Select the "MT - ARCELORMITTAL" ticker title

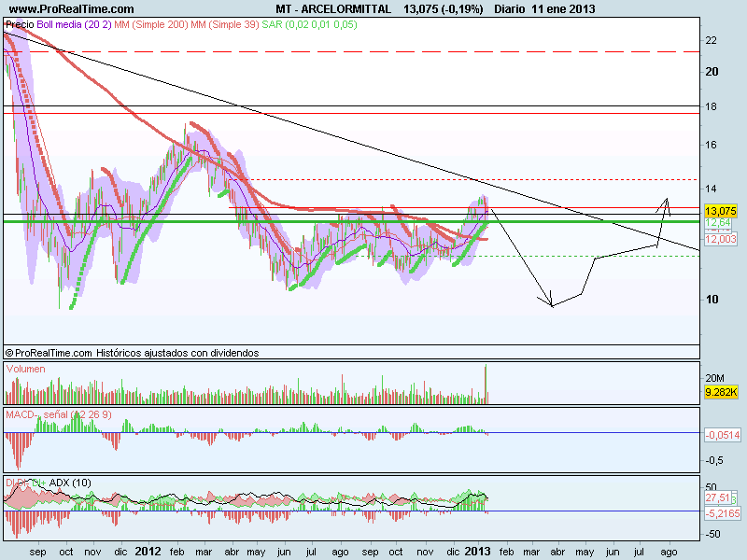[333, 9]
